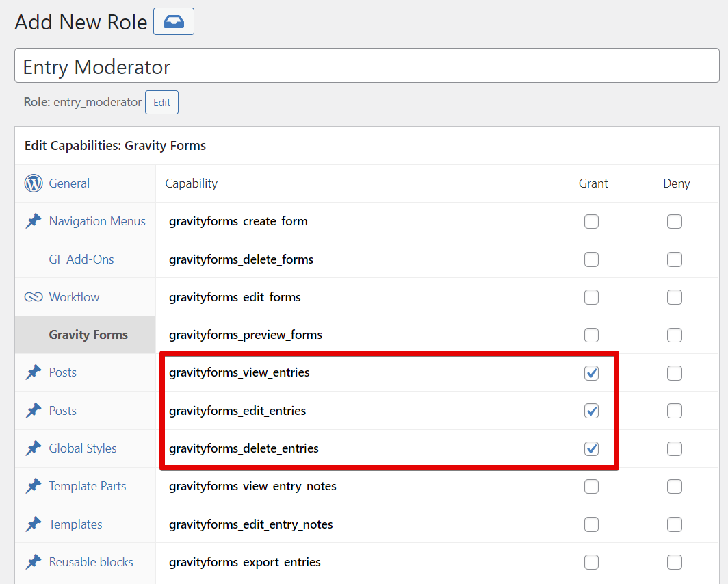This screenshot has width=728, height=584.
Task: Click the gravityforms_delete_entries capability label
Action: point(244,448)
